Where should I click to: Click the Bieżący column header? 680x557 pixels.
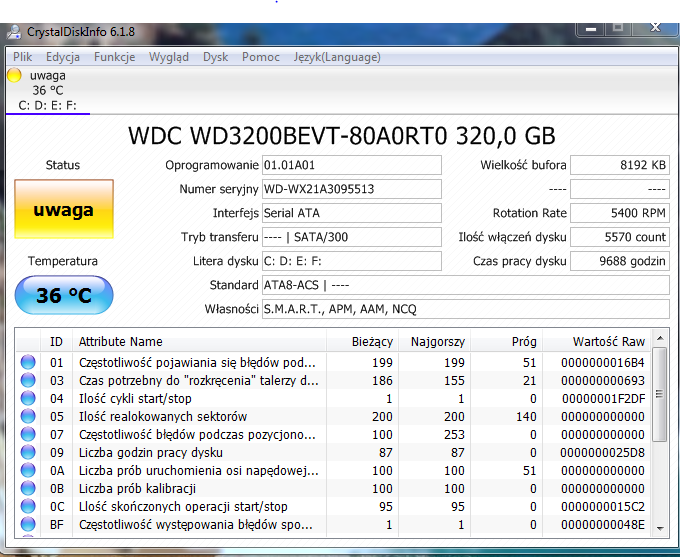tap(362, 342)
